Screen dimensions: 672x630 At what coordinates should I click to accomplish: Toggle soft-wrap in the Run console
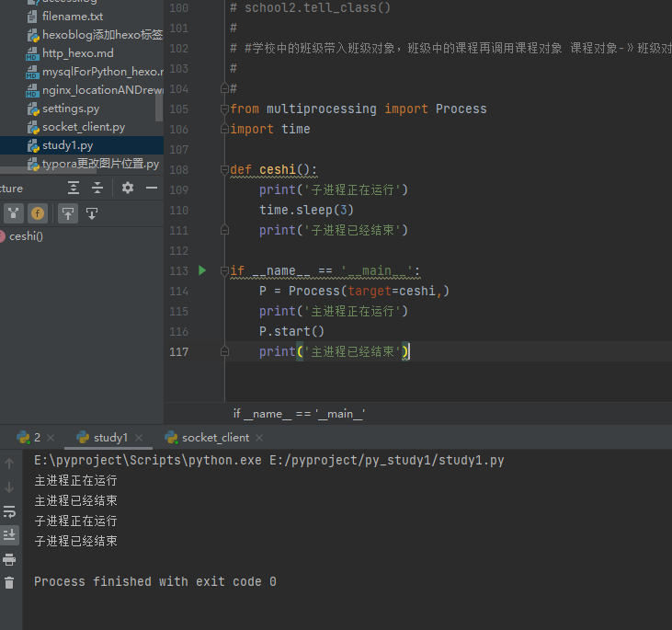[9, 511]
